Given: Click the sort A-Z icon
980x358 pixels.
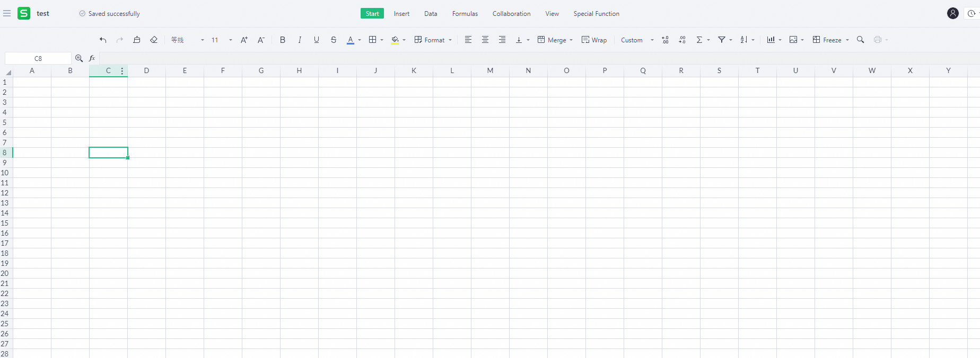Looking at the screenshot, I should coord(744,40).
